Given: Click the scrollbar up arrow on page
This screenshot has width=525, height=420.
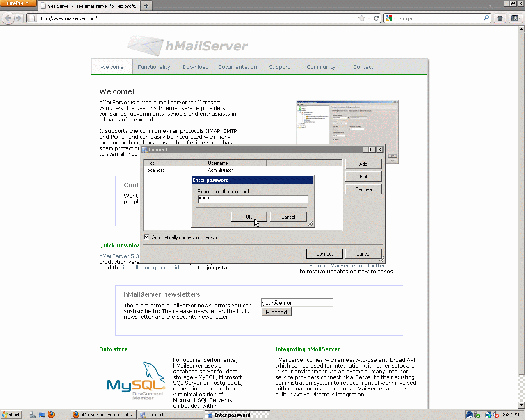Looking at the screenshot, I should point(522,29).
